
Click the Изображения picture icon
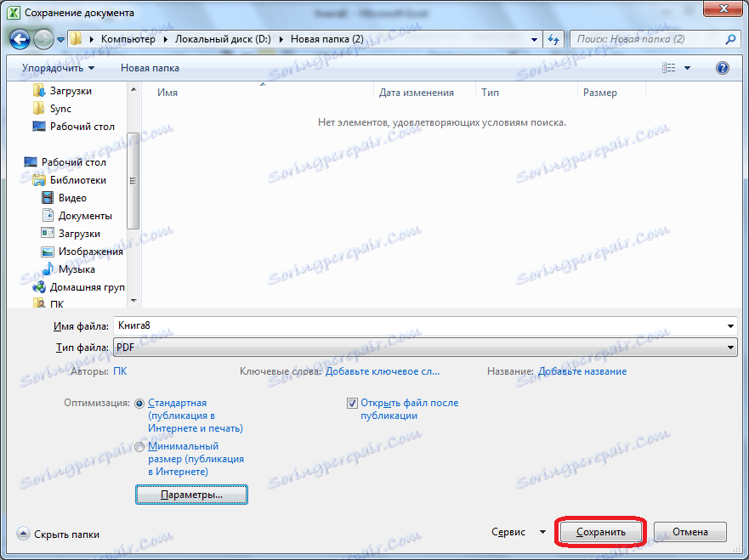point(48,252)
